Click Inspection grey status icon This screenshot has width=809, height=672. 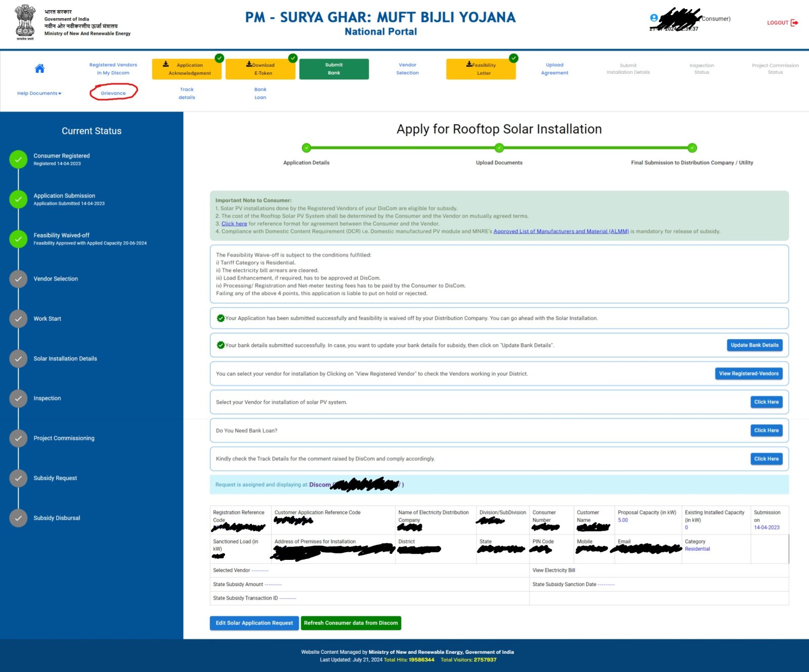18,399
